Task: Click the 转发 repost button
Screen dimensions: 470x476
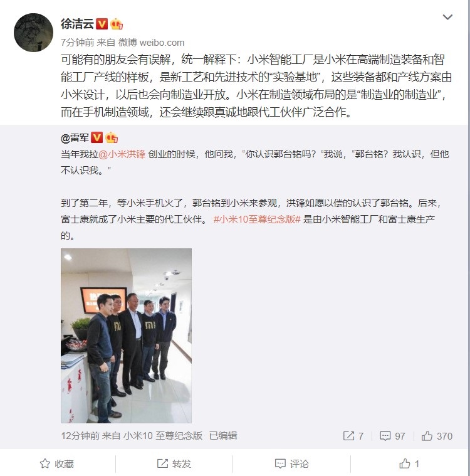Action: pos(174,463)
